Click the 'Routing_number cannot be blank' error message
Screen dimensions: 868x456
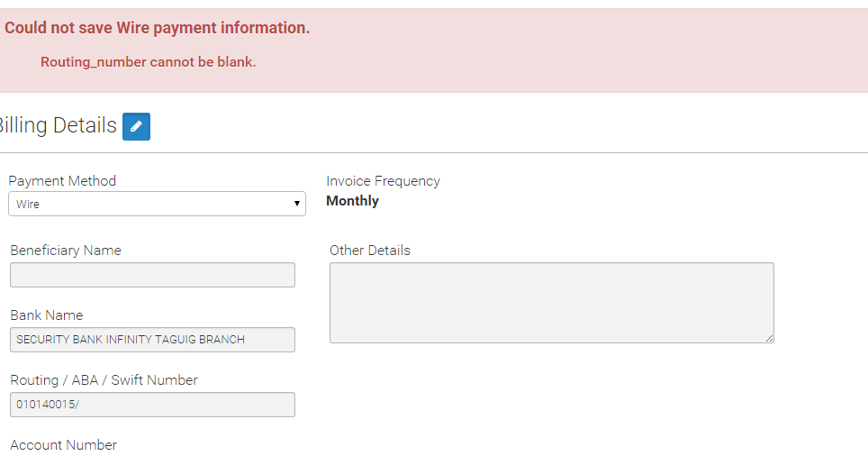click(149, 62)
